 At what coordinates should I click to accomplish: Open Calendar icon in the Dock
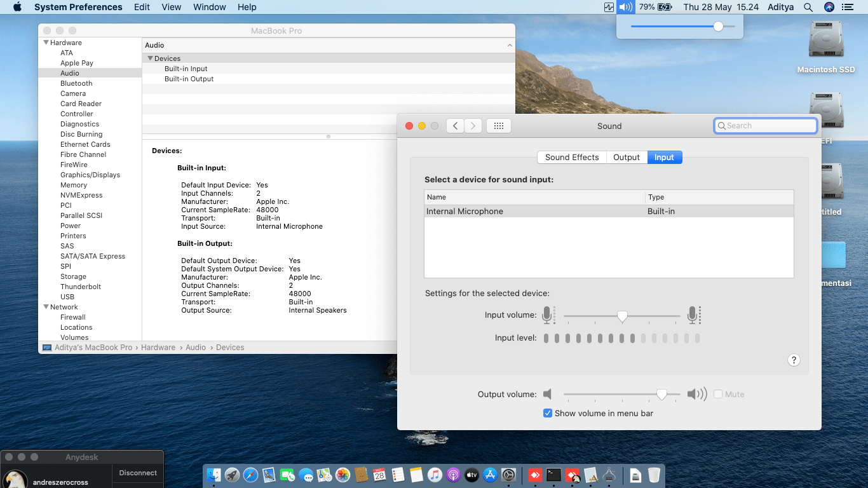tap(379, 475)
